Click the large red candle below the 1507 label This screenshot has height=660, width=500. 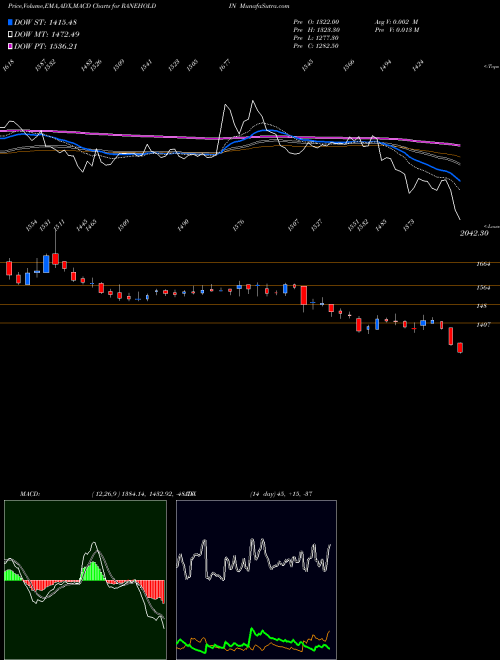[303, 295]
